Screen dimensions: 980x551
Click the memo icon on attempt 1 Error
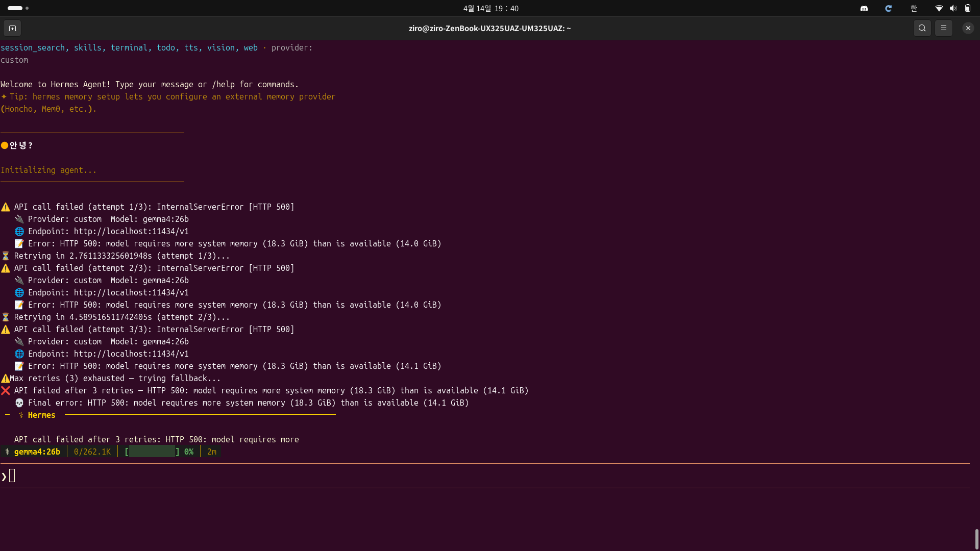19,243
